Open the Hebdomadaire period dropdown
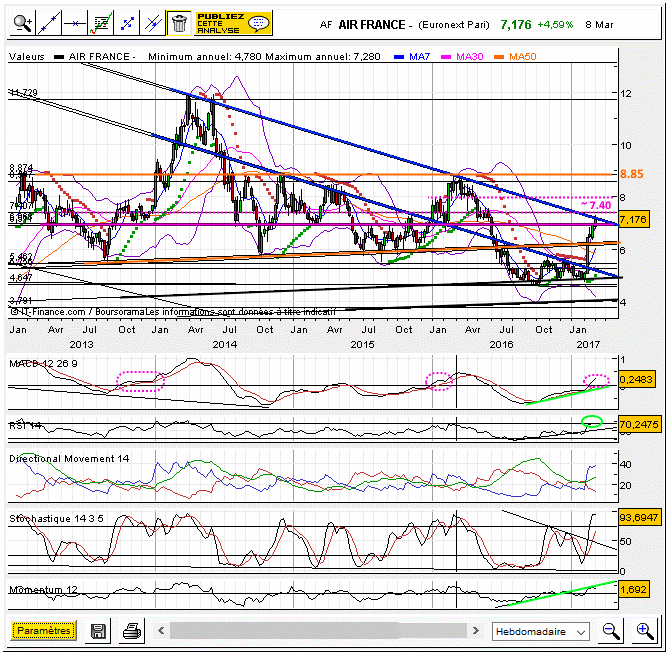666x654 pixels. (x=541, y=631)
